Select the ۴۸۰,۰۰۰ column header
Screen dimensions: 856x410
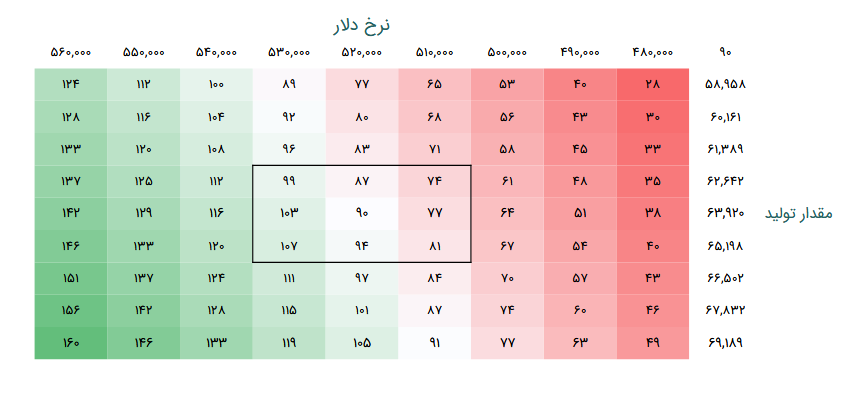[653, 52]
